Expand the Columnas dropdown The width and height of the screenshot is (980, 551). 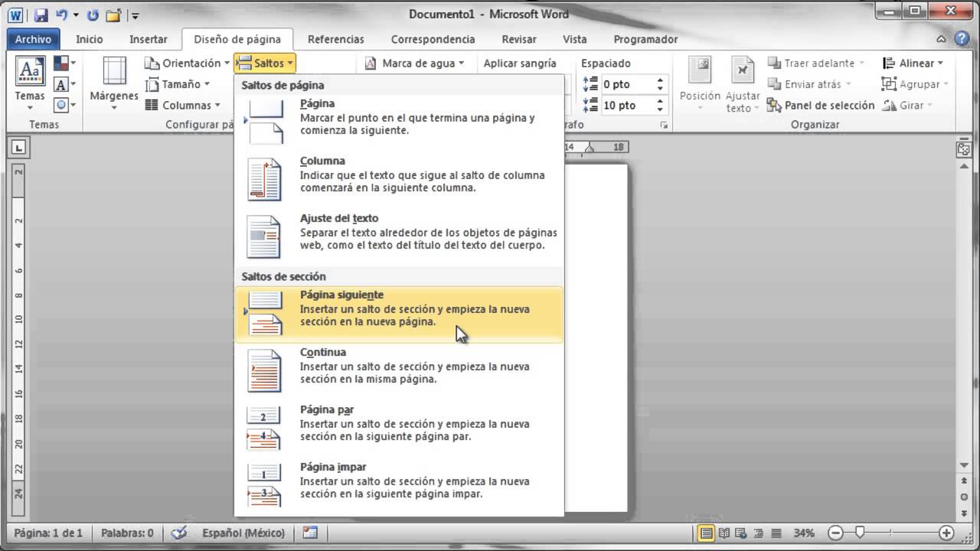click(x=182, y=105)
